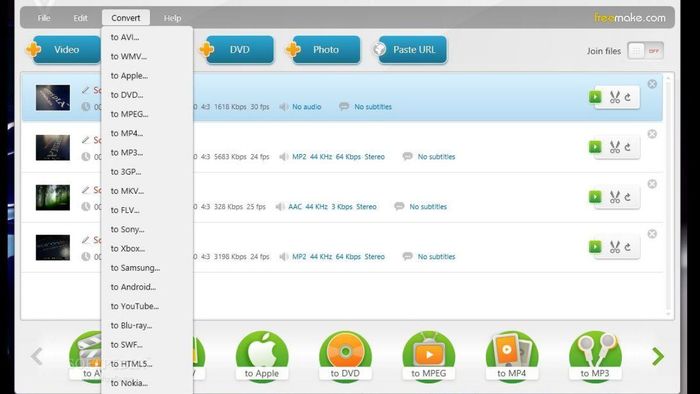Open scissors cut editor for 3198 Kbps video
700x394 pixels.
pyautogui.click(x=615, y=247)
